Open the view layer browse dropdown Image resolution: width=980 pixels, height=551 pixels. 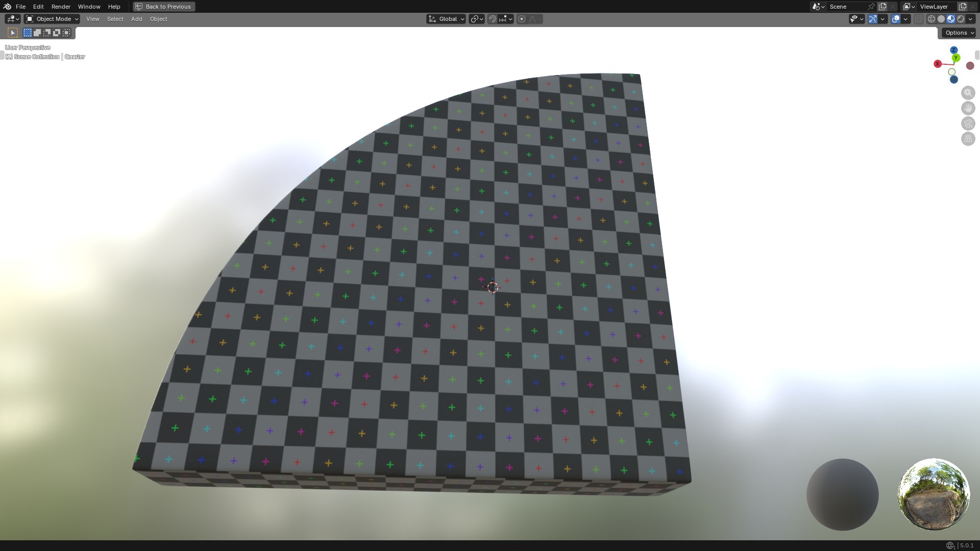point(909,7)
